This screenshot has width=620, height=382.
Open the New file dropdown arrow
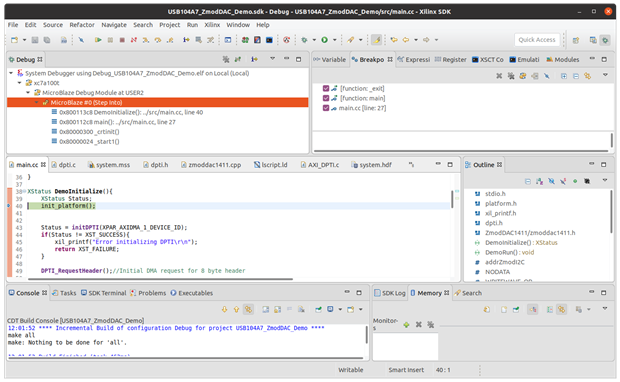pos(25,40)
